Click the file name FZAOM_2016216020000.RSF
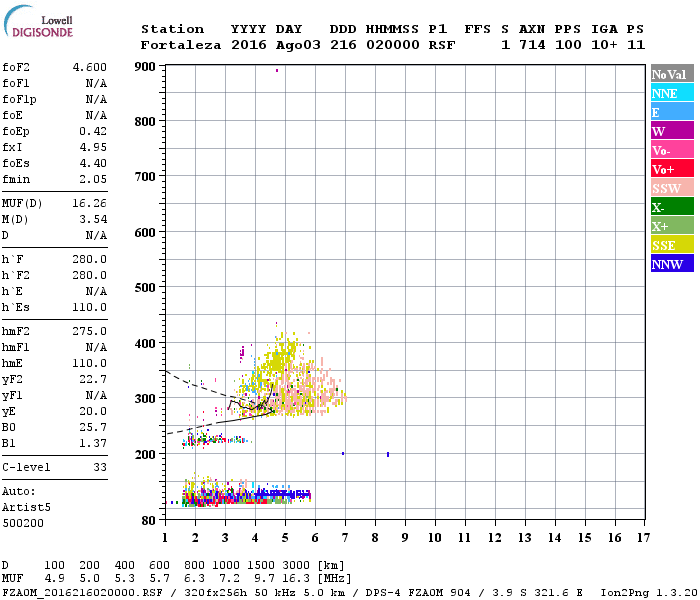Image resolution: width=700 pixels, height=600 pixels. [82, 593]
